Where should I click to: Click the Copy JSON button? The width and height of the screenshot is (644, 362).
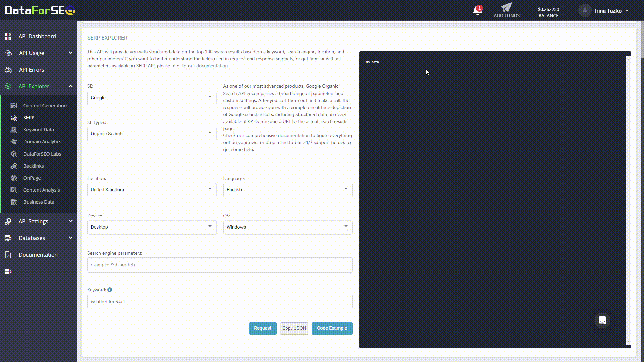point(294,328)
